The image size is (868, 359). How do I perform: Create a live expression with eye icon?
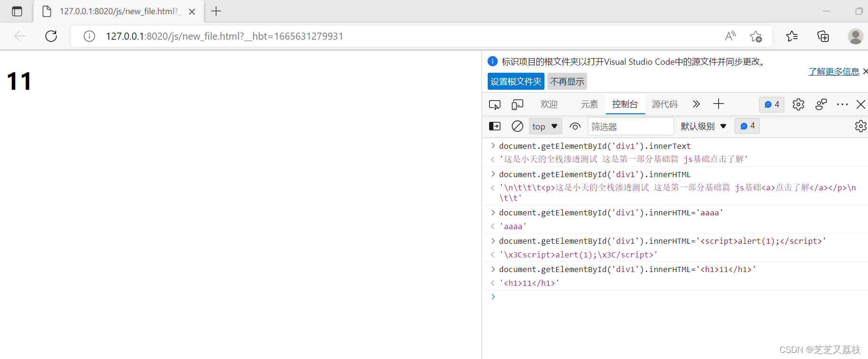point(575,126)
